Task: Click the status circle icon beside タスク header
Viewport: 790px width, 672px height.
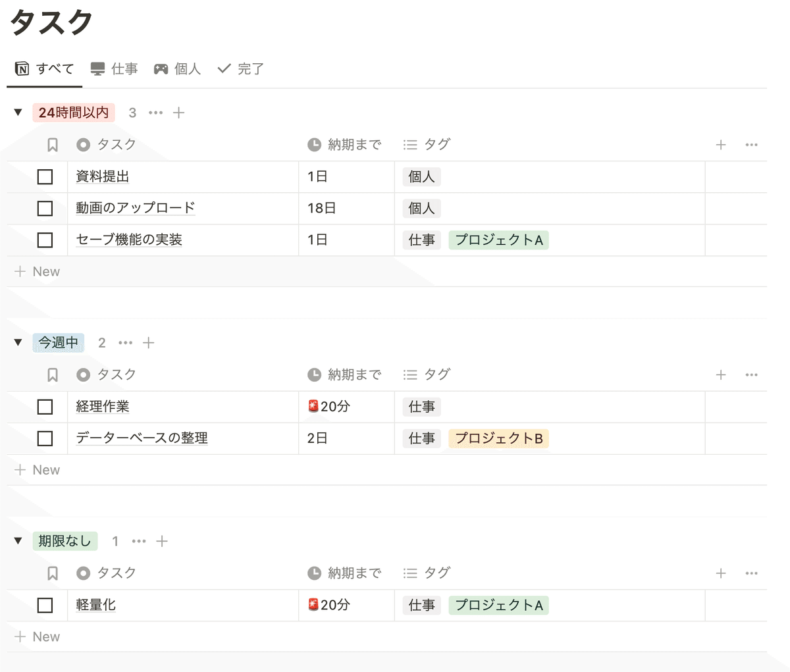Action: coord(82,144)
